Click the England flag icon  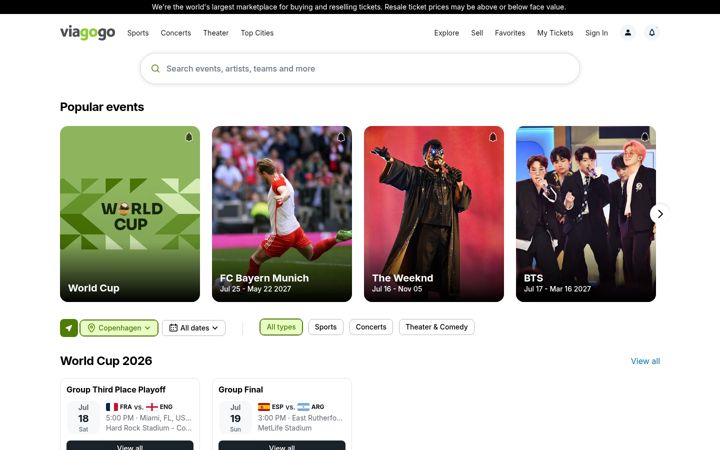pyautogui.click(x=152, y=407)
